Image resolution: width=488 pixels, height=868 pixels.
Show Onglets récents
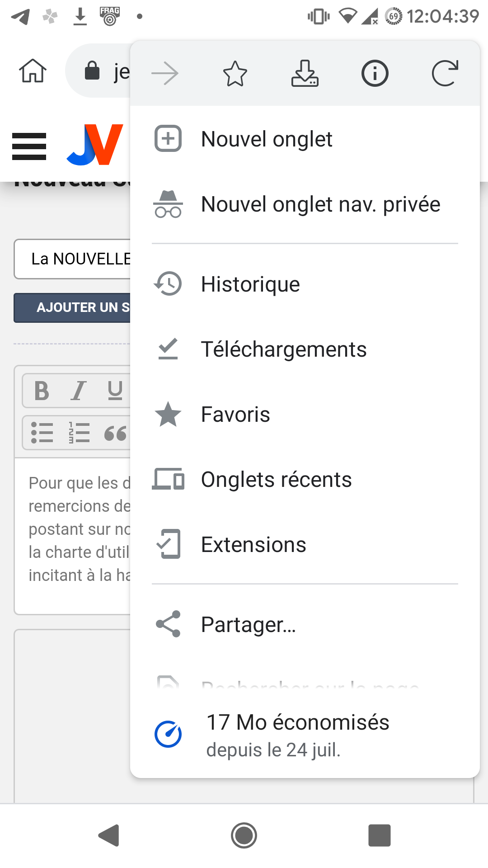pos(276,480)
